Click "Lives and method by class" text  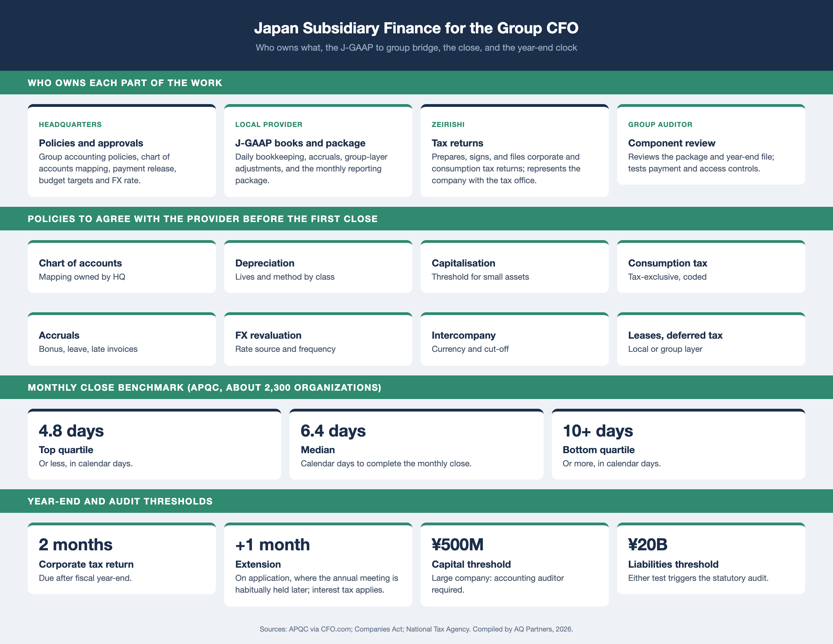(285, 277)
